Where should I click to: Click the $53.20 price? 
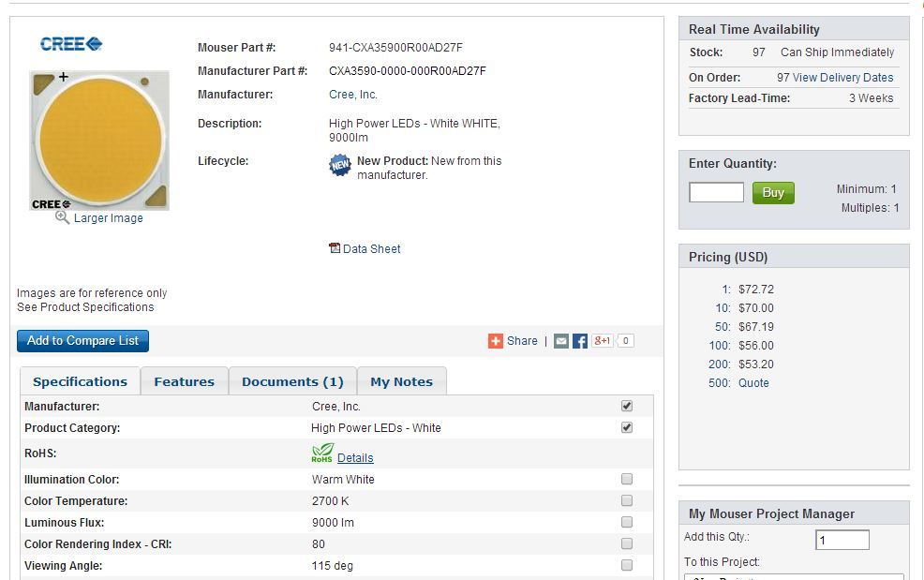point(756,364)
